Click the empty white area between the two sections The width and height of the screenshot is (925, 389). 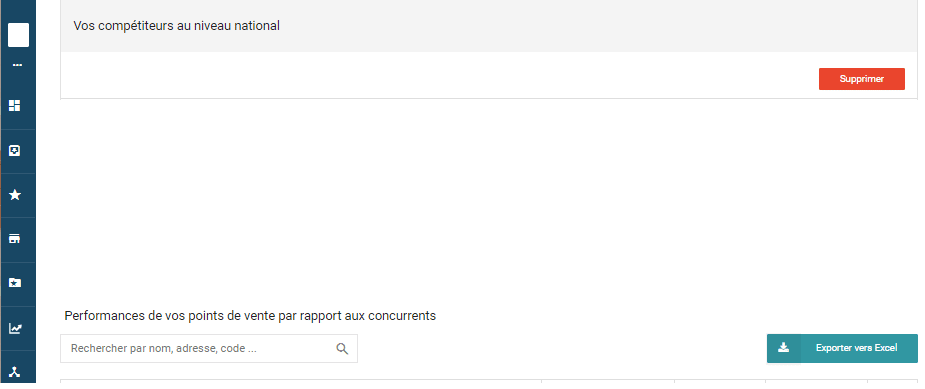pos(488,201)
